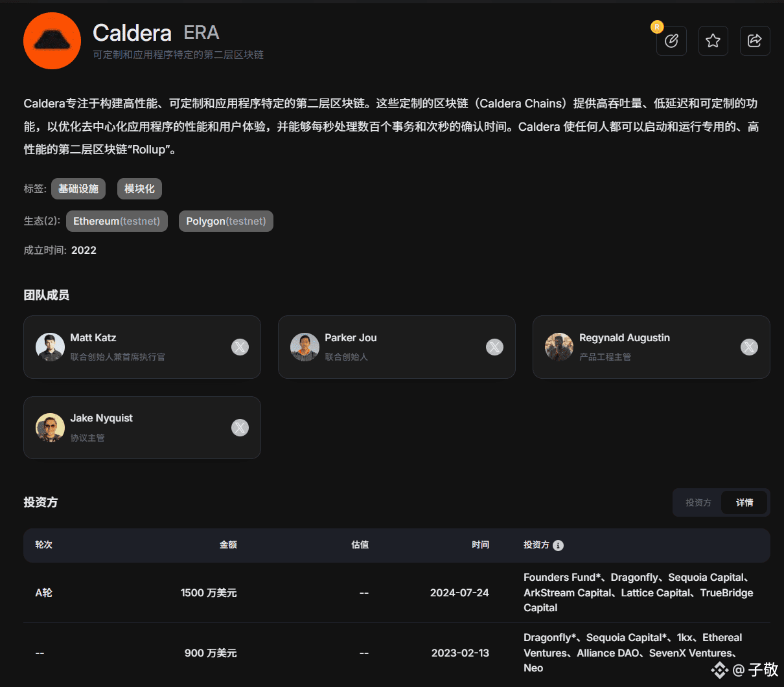Image resolution: width=784 pixels, height=687 pixels.
Task: Click the 成立时间 2022 text
Action: 60,250
